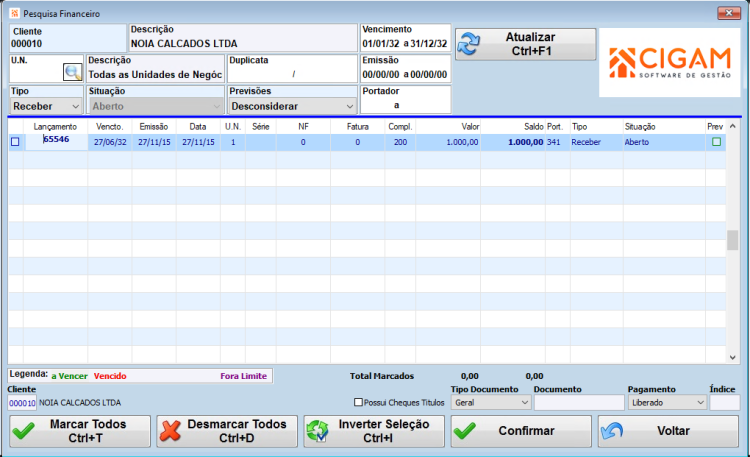Click the Compl. cell 200
This screenshot has width=750, height=457.
click(400, 142)
